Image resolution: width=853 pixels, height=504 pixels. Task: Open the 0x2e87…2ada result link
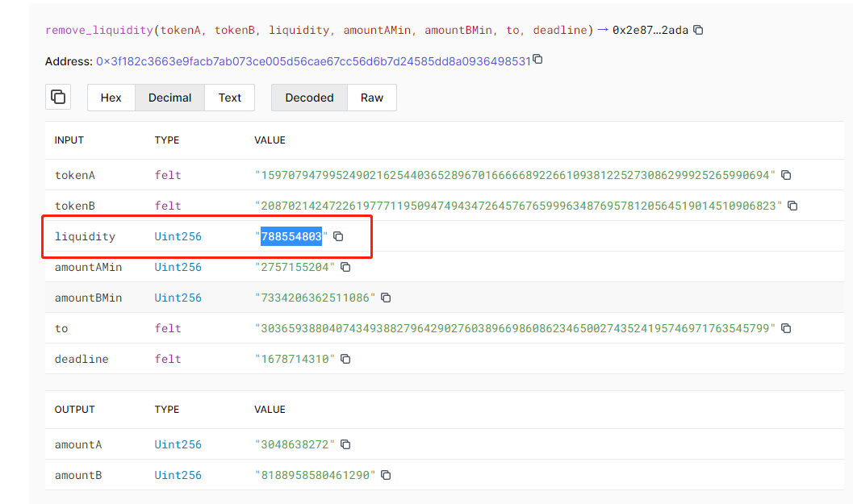pos(650,30)
